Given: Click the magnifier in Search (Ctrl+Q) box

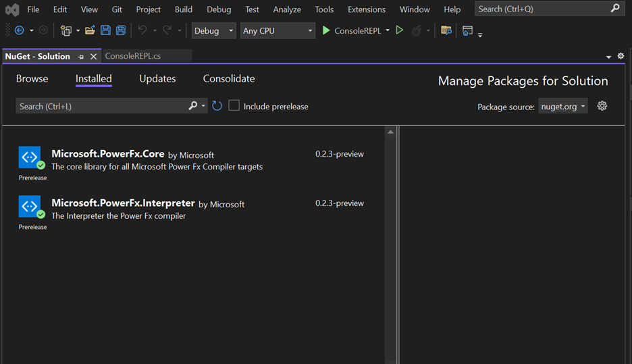Looking at the screenshot, I should click(615, 9).
